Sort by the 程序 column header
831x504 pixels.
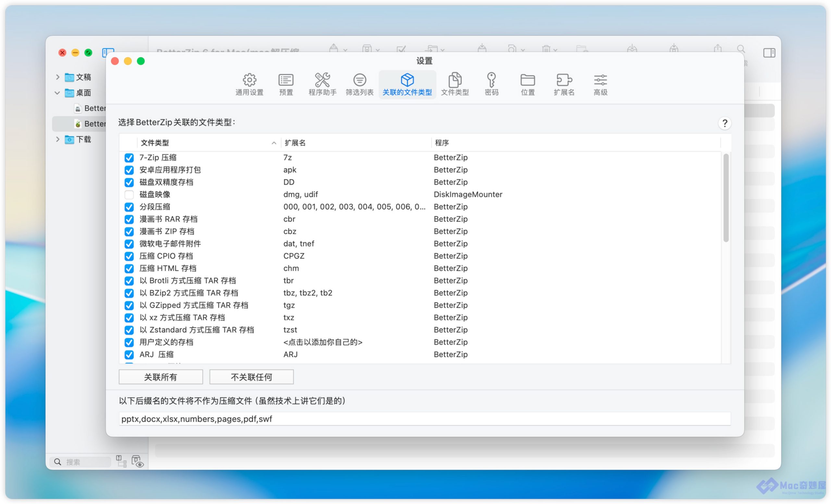pos(576,143)
